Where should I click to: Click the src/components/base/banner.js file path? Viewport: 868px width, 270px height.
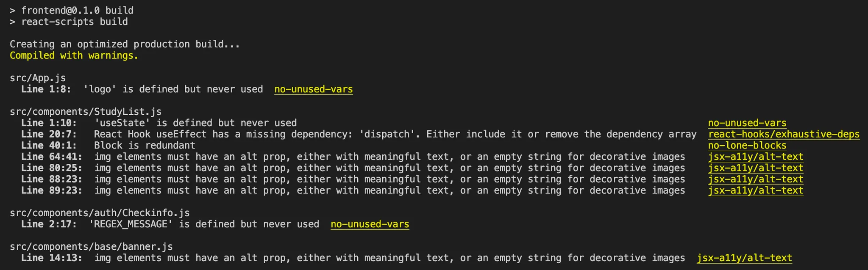pyautogui.click(x=91, y=247)
